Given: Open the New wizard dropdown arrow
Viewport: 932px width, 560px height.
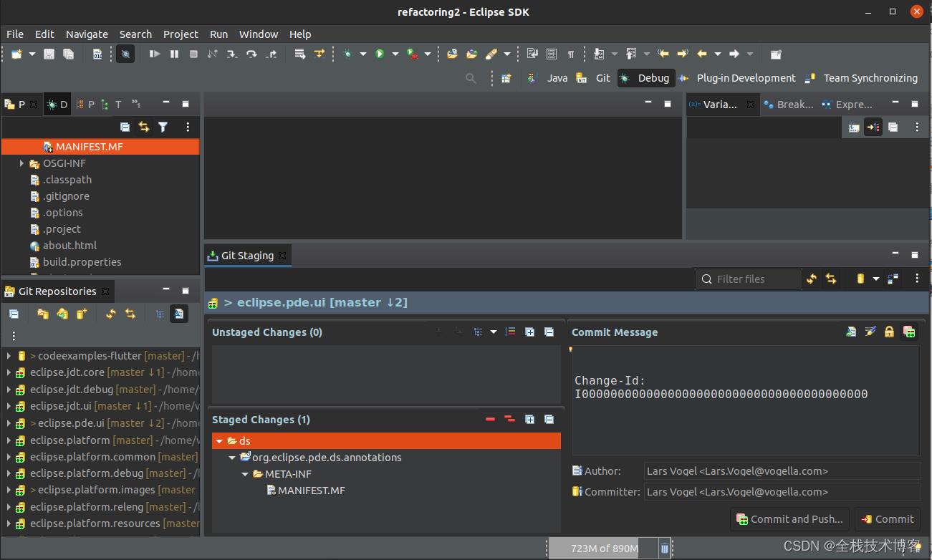Looking at the screenshot, I should click(x=32, y=54).
